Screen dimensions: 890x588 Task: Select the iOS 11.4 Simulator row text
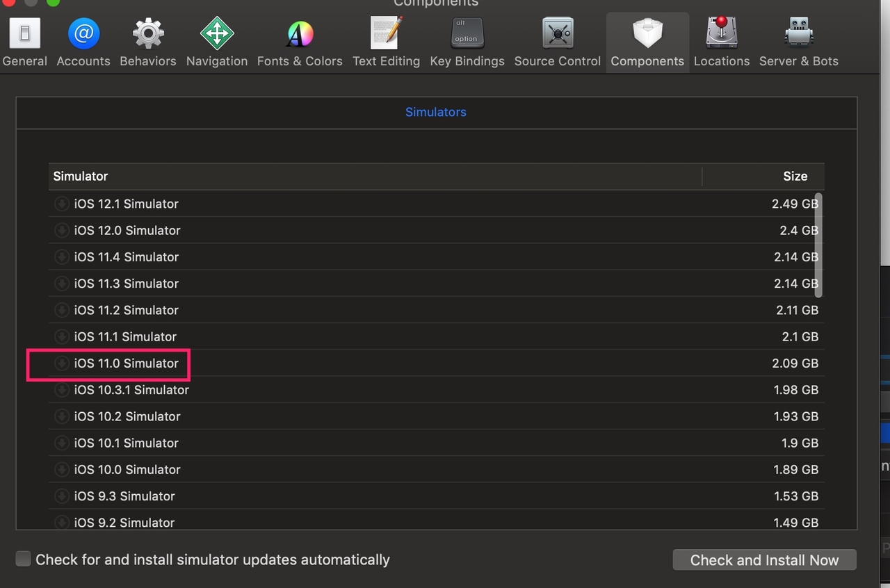pos(127,256)
